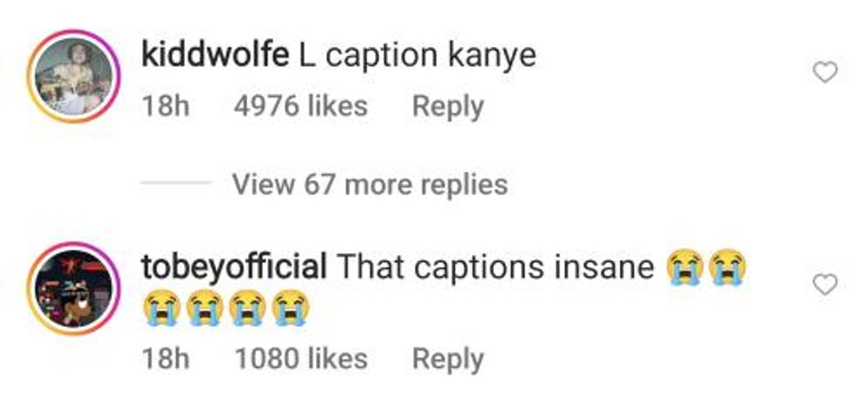Screen dimensions: 868x399
Task: Click 18h timestamp under tobeyofficial comment
Action: tap(167, 358)
